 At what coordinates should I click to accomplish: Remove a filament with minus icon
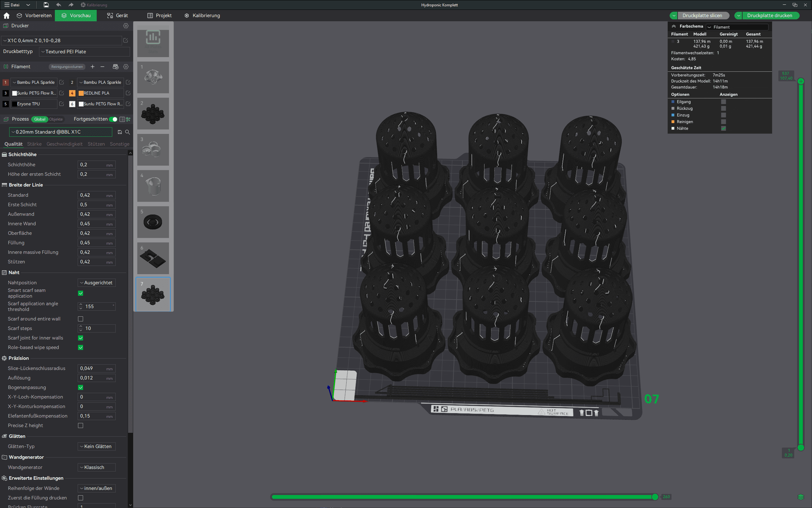(102, 67)
